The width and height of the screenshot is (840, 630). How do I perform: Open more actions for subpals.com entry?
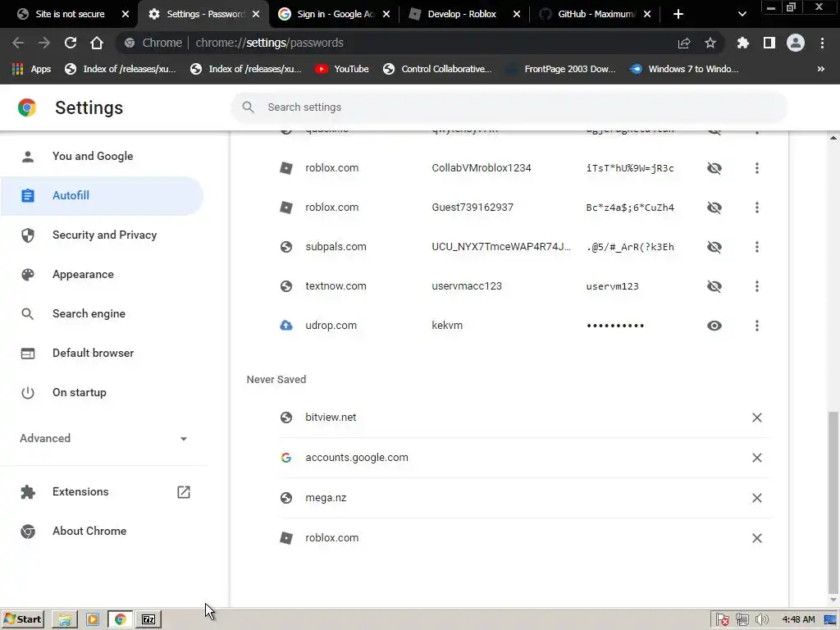(x=757, y=247)
